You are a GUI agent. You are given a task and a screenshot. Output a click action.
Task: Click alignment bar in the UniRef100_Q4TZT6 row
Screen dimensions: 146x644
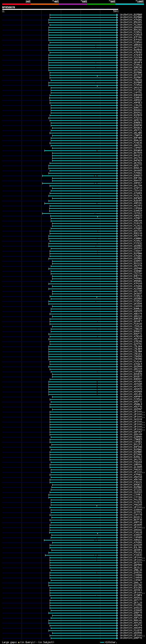coord(83,48)
